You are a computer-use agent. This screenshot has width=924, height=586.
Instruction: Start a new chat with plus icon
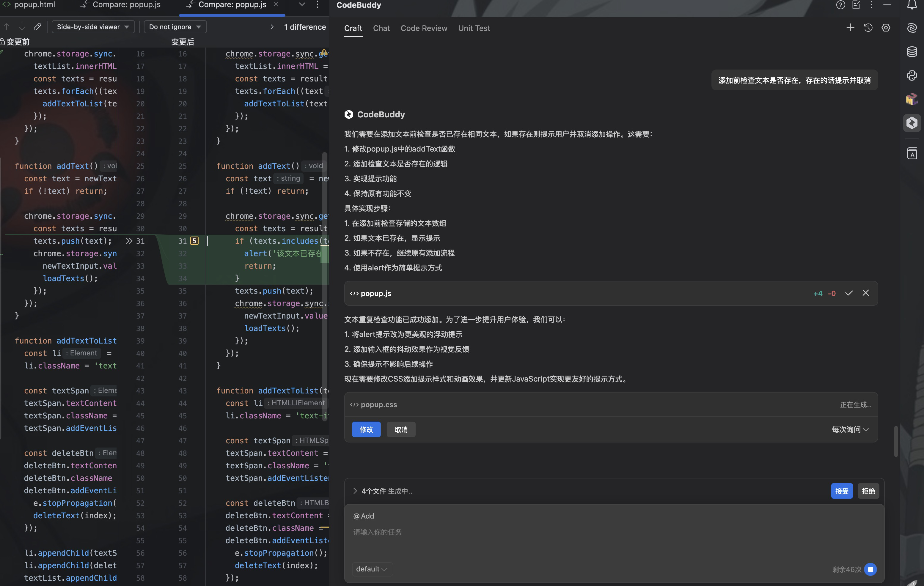(850, 28)
